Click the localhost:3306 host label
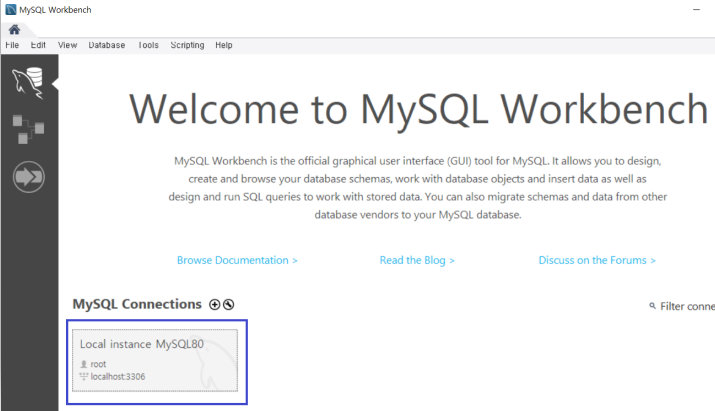Screen dimensions: 715x411 point(118,377)
